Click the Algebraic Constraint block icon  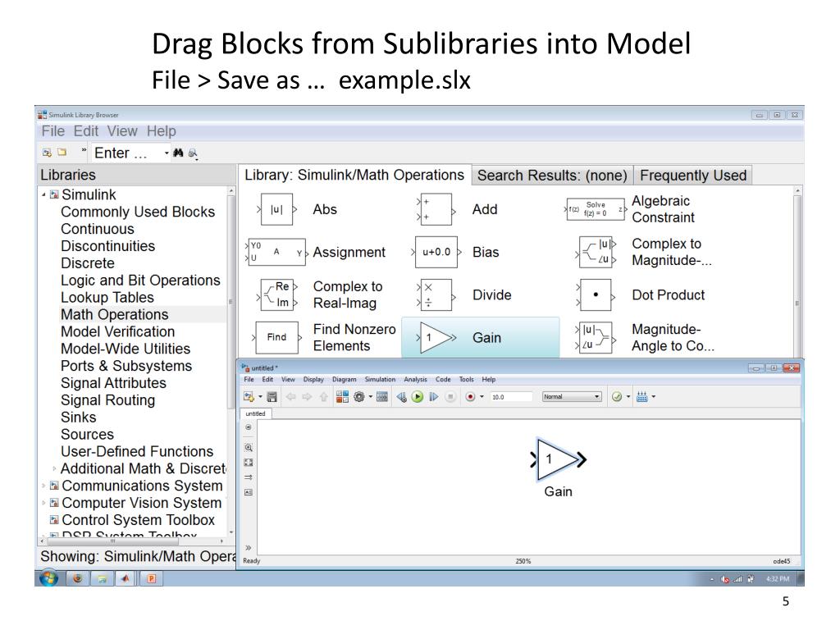coord(596,209)
